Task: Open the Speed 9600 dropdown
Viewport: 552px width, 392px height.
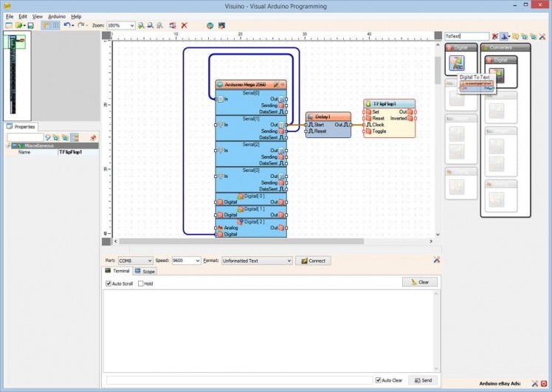Action: pos(196,261)
